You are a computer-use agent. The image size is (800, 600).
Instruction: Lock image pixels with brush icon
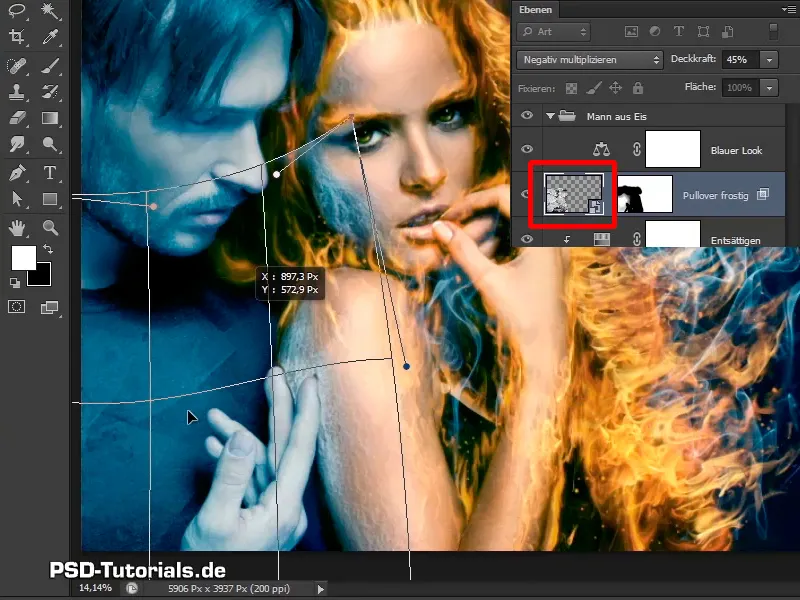click(x=593, y=88)
